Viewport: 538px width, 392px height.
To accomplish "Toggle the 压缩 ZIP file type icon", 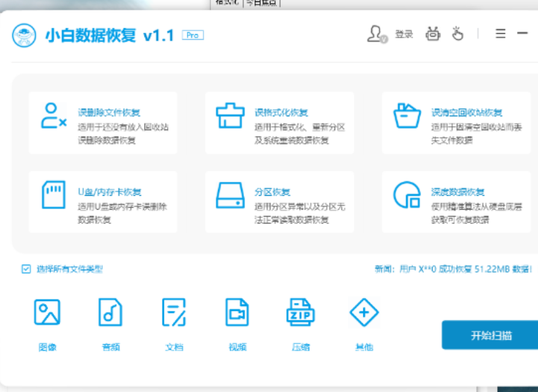I will click(x=301, y=313).
